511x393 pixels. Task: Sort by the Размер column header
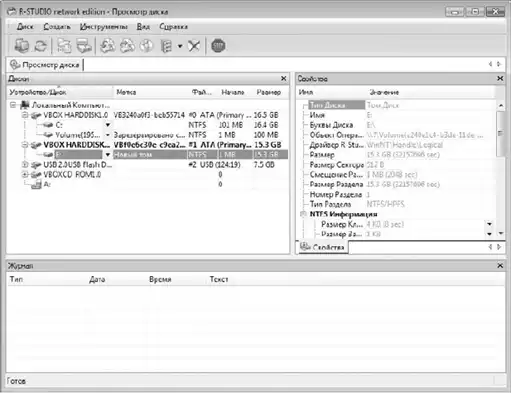(x=269, y=92)
